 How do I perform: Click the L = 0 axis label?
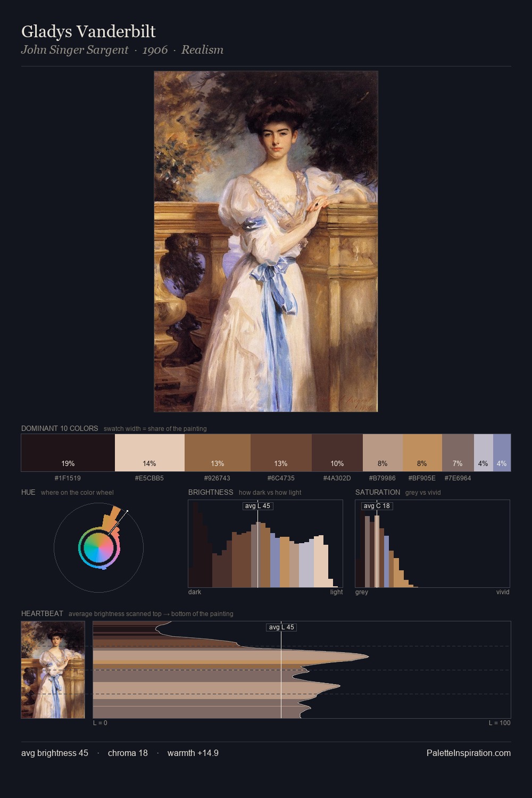point(100,723)
